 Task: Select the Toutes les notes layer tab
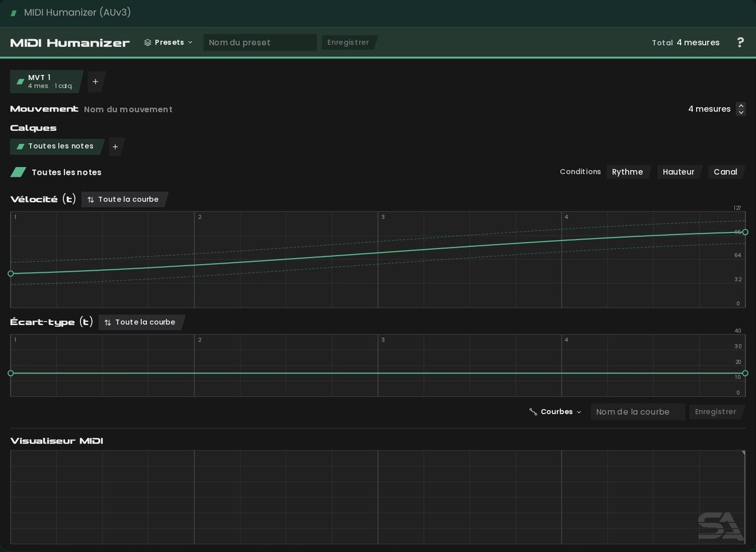point(57,146)
